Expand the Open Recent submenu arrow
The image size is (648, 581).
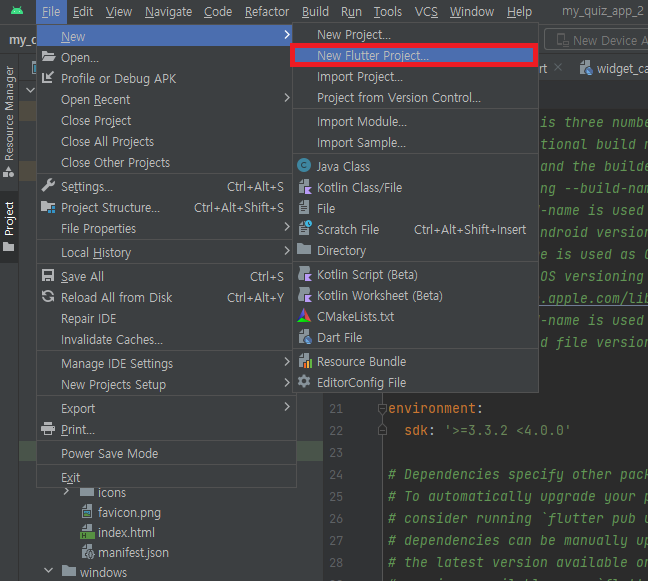tap(287, 98)
